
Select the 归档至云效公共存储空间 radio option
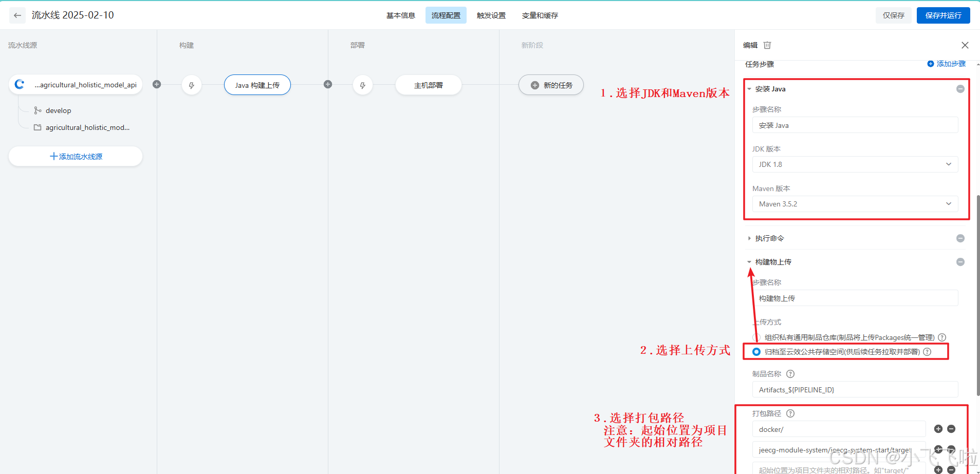click(x=756, y=352)
